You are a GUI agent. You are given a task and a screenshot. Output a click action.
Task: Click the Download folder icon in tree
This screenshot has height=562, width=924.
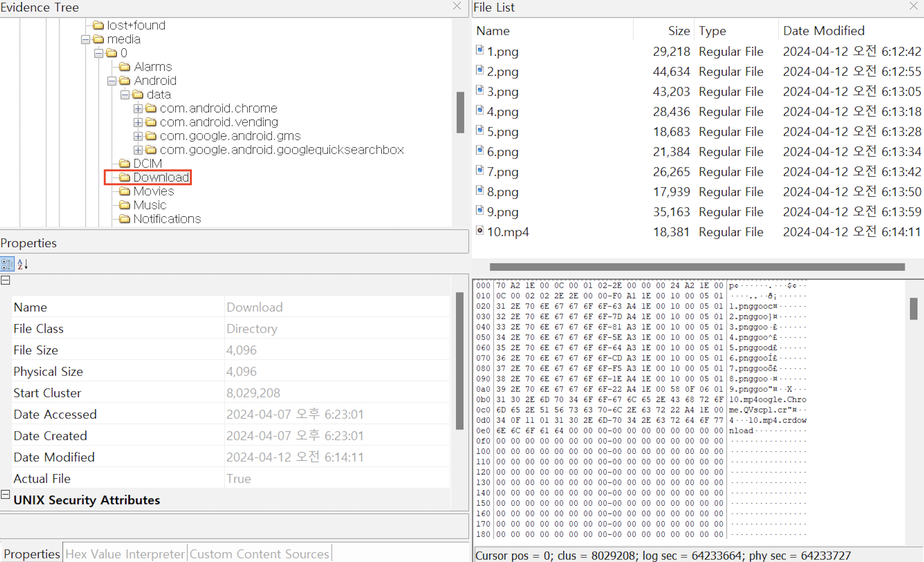(x=124, y=177)
